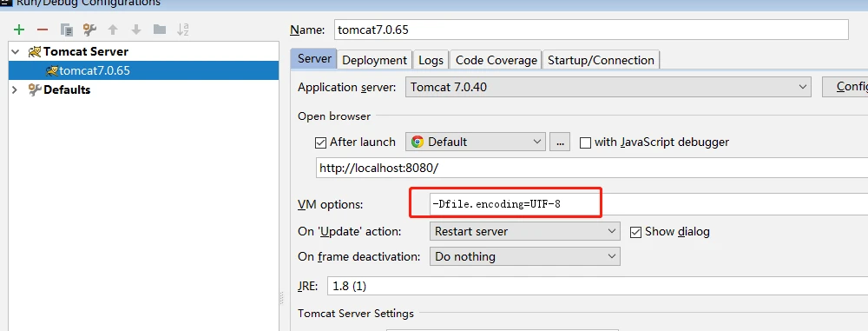Click the Name input field
The width and height of the screenshot is (868, 331).
[x=591, y=30]
